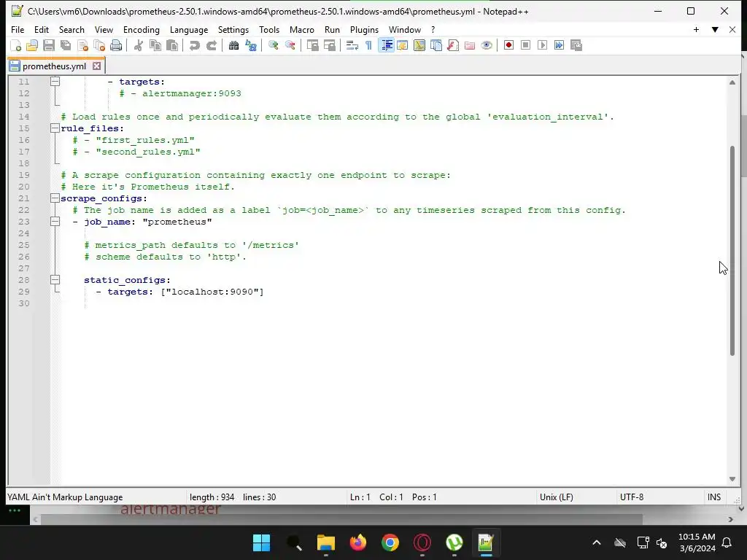Click the Save Recorded Macro icon
This screenshot has width=747, height=560.
click(576, 45)
